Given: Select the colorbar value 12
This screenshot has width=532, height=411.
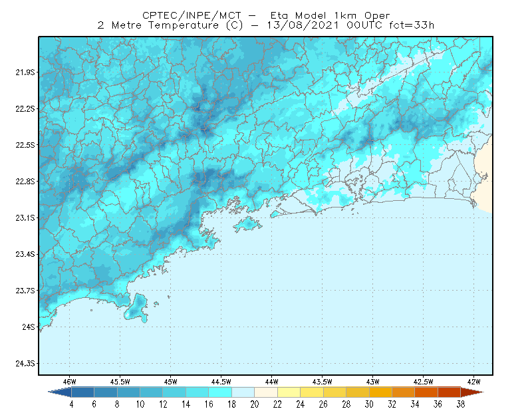Looking at the screenshot, I should [163, 404].
